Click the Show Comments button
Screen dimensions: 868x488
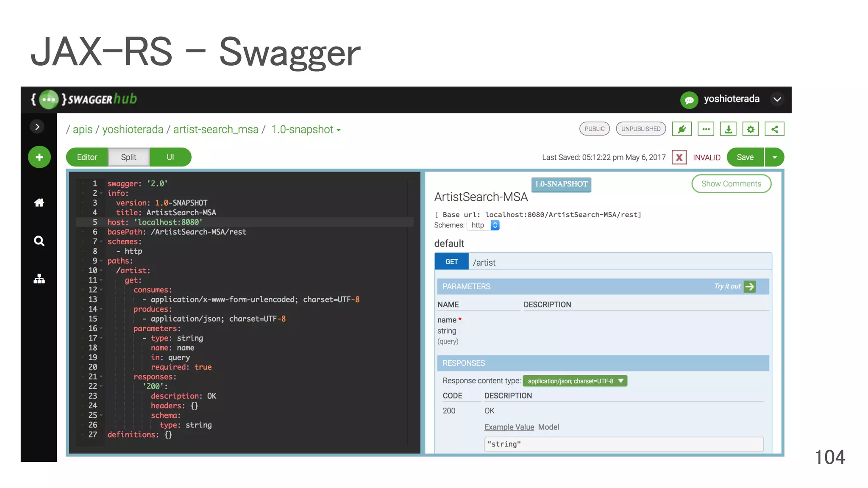[731, 184]
